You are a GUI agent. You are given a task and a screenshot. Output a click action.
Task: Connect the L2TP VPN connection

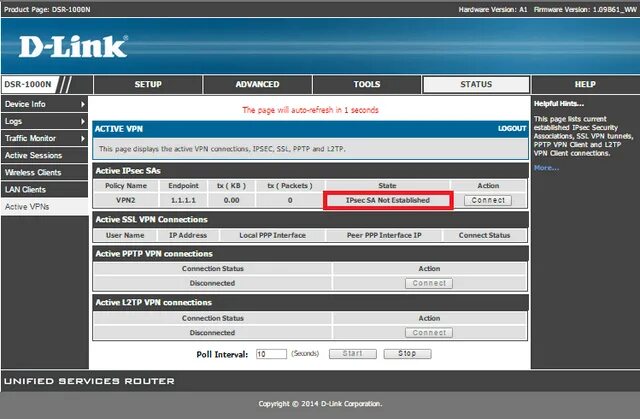[429, 333]
